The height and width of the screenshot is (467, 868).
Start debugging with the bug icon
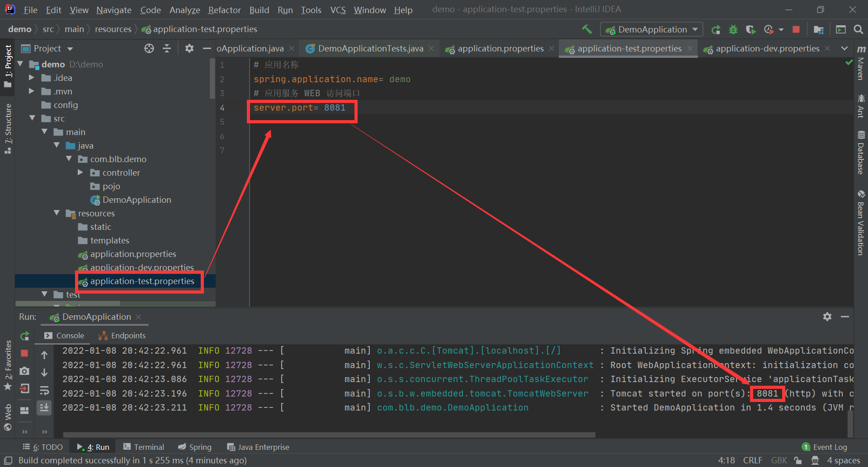733,30
